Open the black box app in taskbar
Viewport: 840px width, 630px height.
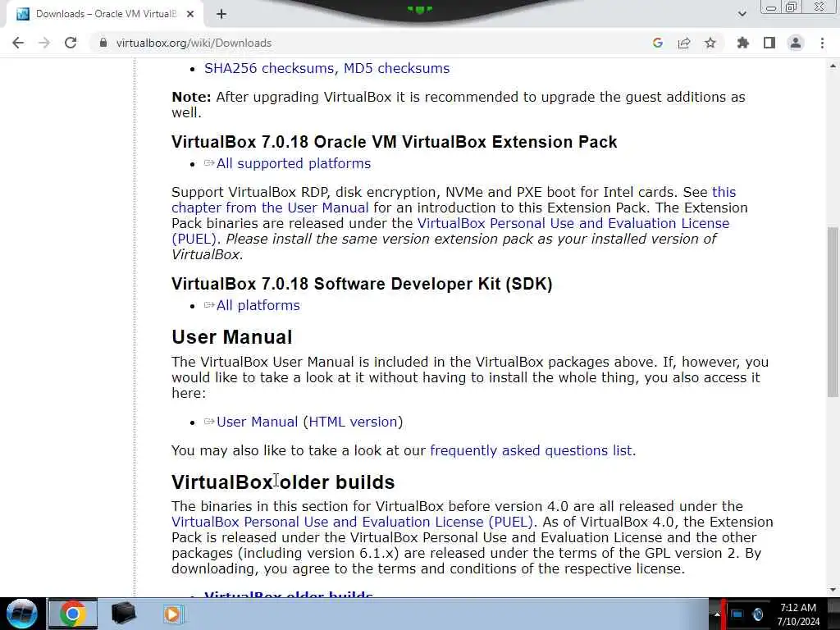click(123, 614)
